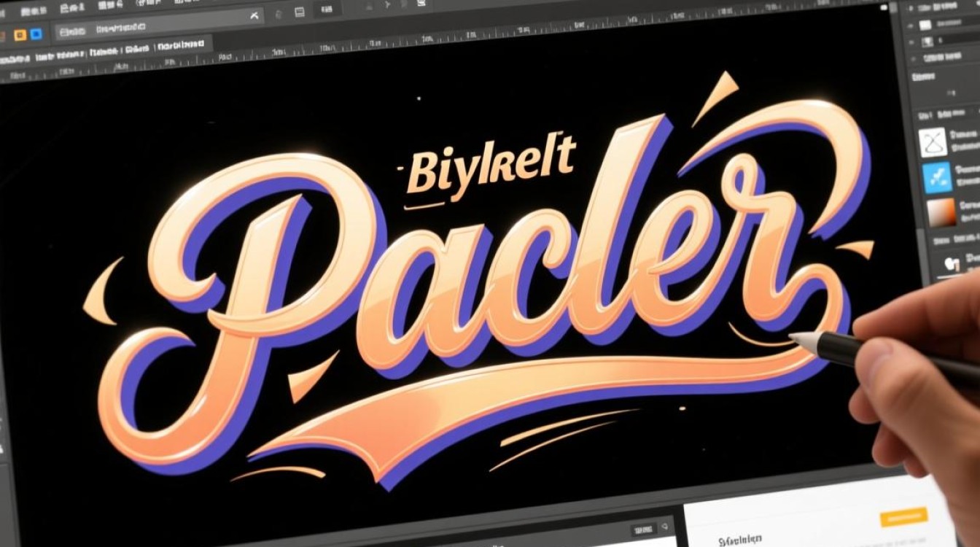
Task: Click the monitor icon at top right toolbar
Action: [421, 3]
